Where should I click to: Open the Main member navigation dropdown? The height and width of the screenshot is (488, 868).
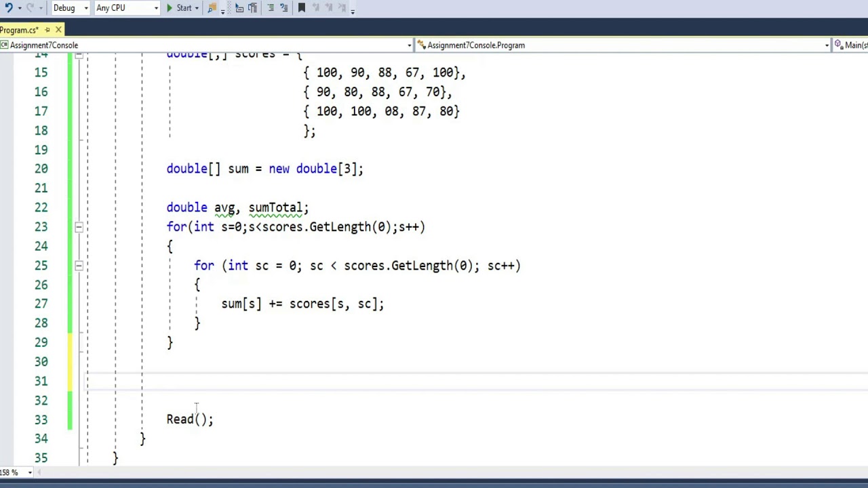pyautogui.click(x=850, y=45)
